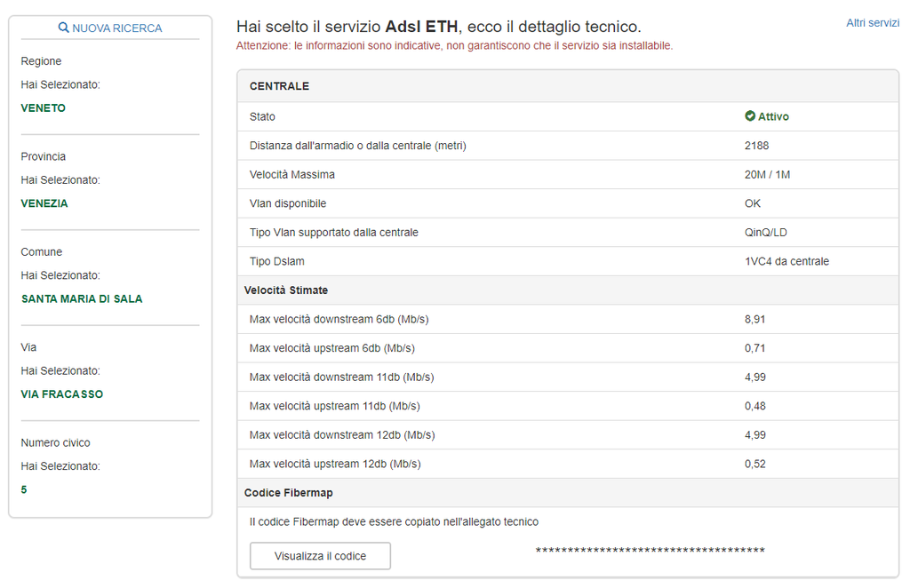This screenshot has height=588, width=910.
Task: Click the Velocità Massima value 20M / 1M
Action: [x=767, y=175]
